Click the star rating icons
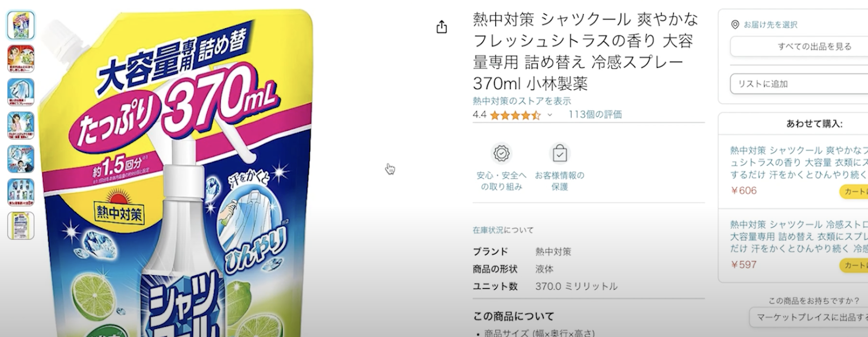 [515, 115]
